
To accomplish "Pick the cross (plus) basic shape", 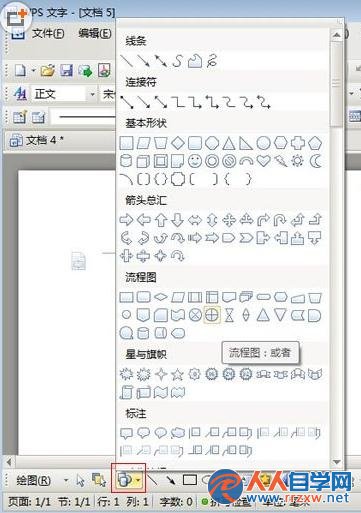I will (x=298, y=143).
